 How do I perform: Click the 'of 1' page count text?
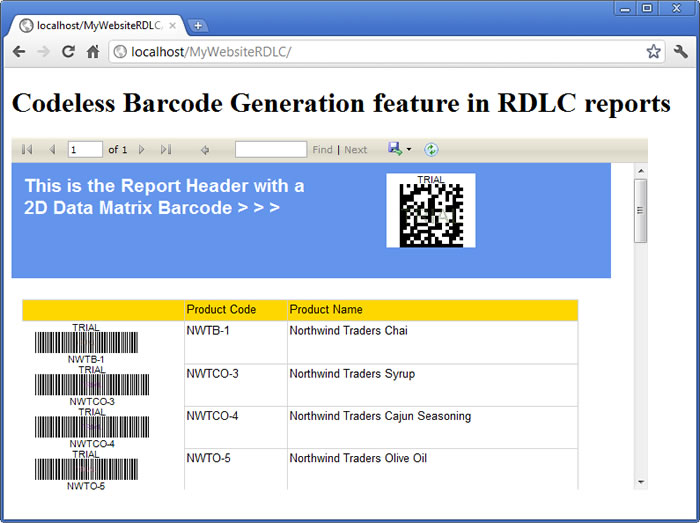117,149
